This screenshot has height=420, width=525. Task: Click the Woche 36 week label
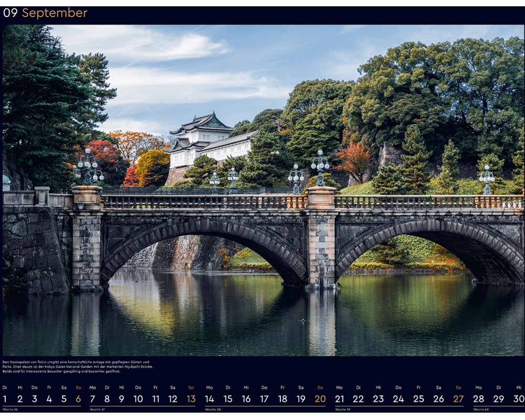[10, 409]
